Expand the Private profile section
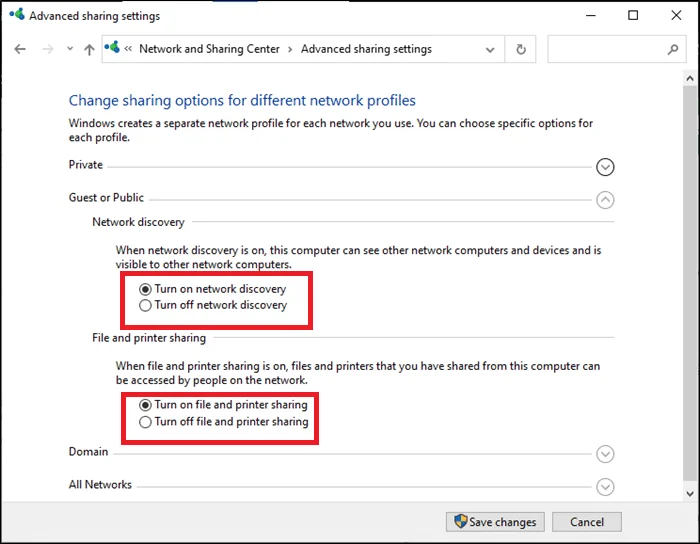Viewport: 700px width, 544px height. pos(605,167)
